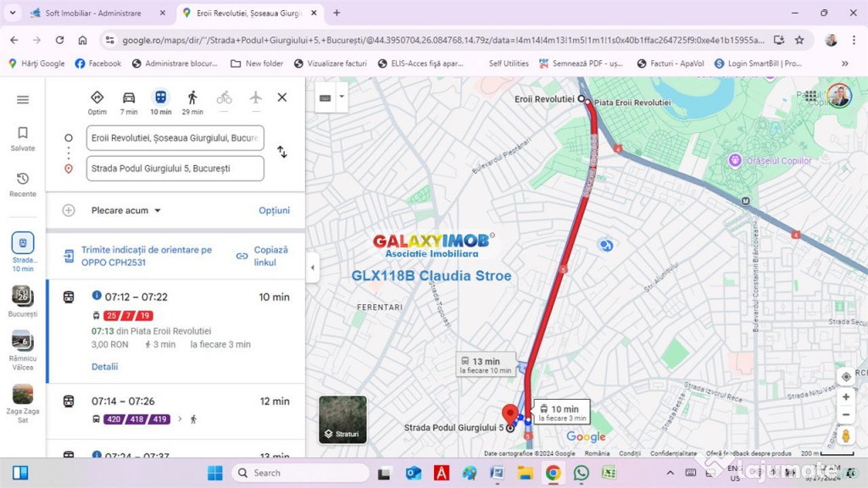Activate Street View pegman

[845, 436]
